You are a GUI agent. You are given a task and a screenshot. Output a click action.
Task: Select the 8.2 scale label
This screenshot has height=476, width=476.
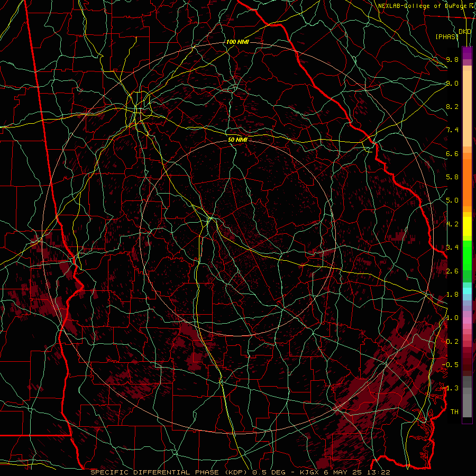coord(452,106)
